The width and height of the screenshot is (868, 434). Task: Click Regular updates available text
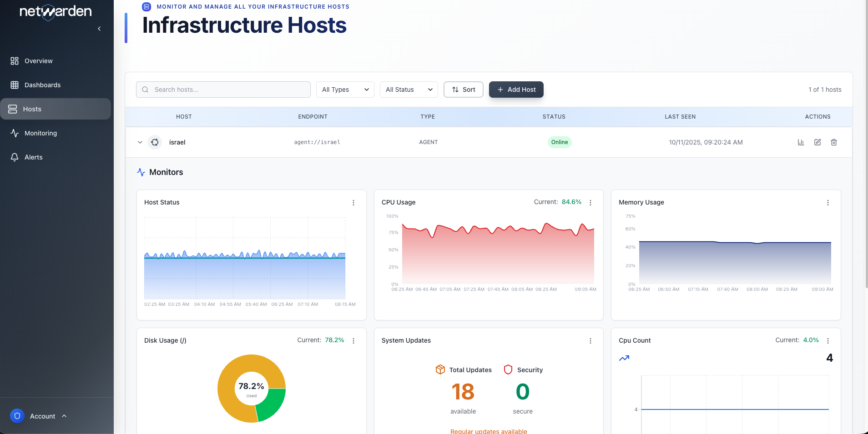(489, 431)
